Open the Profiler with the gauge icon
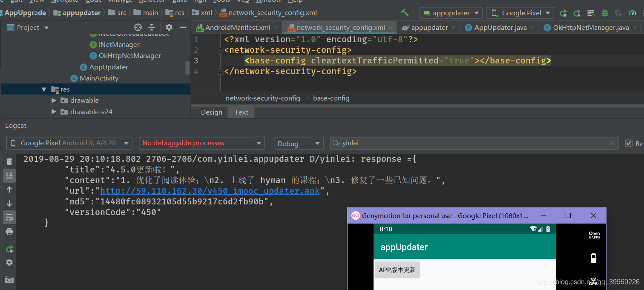 (x=633, y=12)
